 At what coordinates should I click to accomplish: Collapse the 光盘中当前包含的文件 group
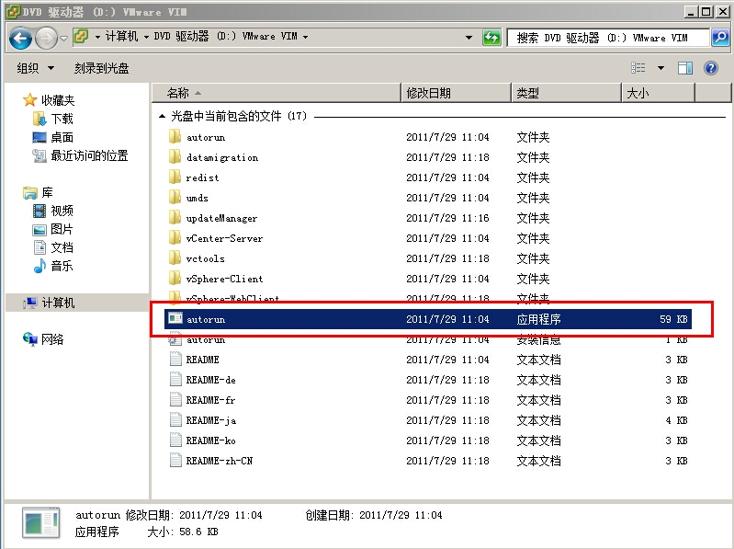[x=162, y=116]
